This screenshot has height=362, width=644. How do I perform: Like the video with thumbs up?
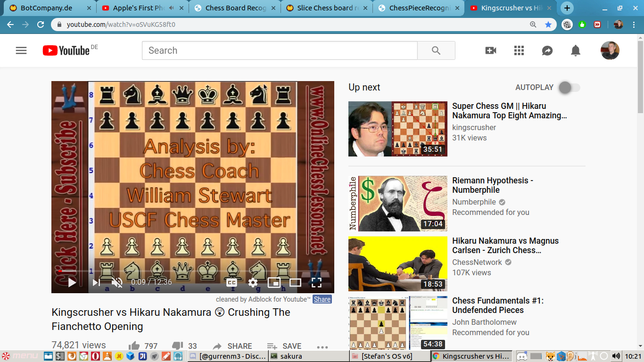[134, 346]
